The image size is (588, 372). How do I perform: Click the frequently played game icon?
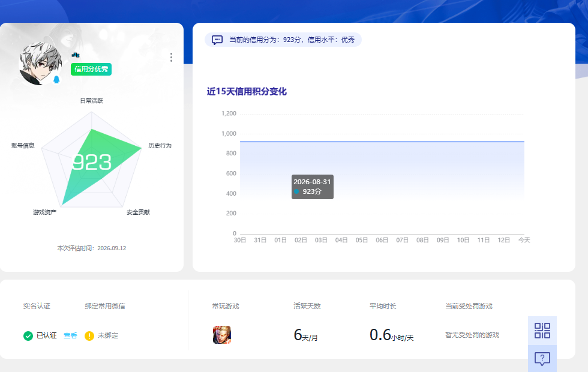pos(222,335)
